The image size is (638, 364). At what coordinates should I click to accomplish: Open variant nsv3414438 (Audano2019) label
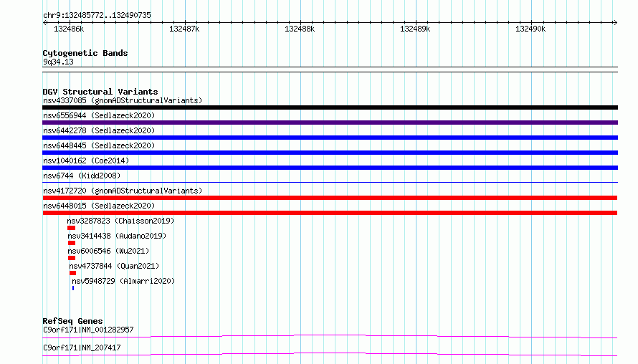coord(117,236)
